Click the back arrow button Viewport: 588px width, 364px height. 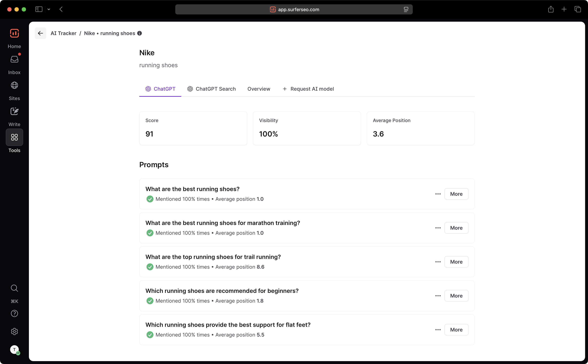(40, 33)
